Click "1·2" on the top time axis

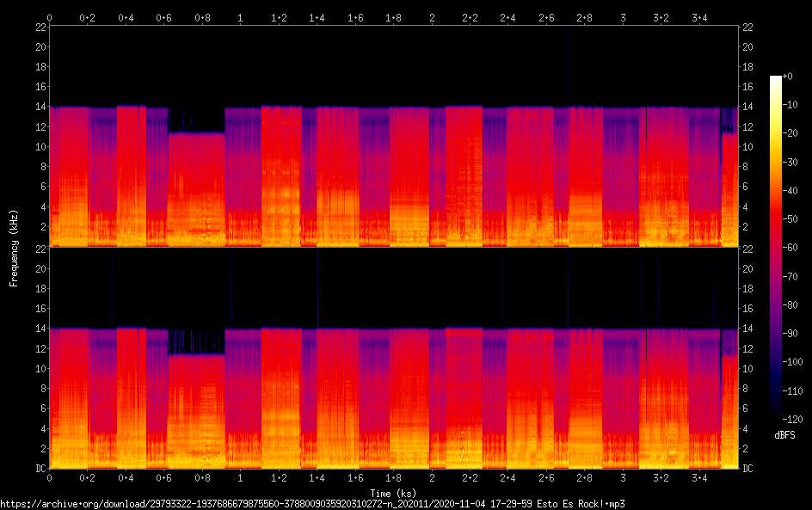[279, 17]
